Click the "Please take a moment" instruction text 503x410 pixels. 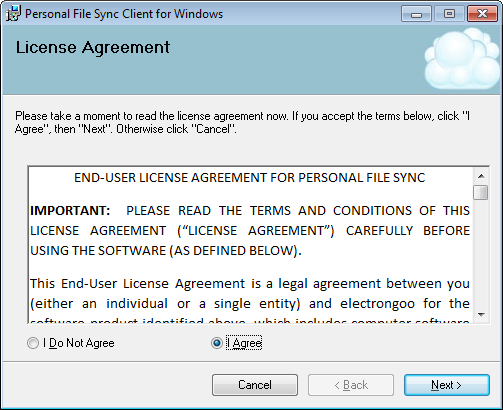(242, 122)
